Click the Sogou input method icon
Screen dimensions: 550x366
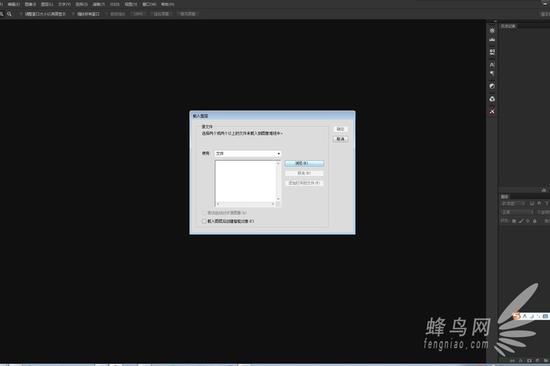[x=516, y=316]
